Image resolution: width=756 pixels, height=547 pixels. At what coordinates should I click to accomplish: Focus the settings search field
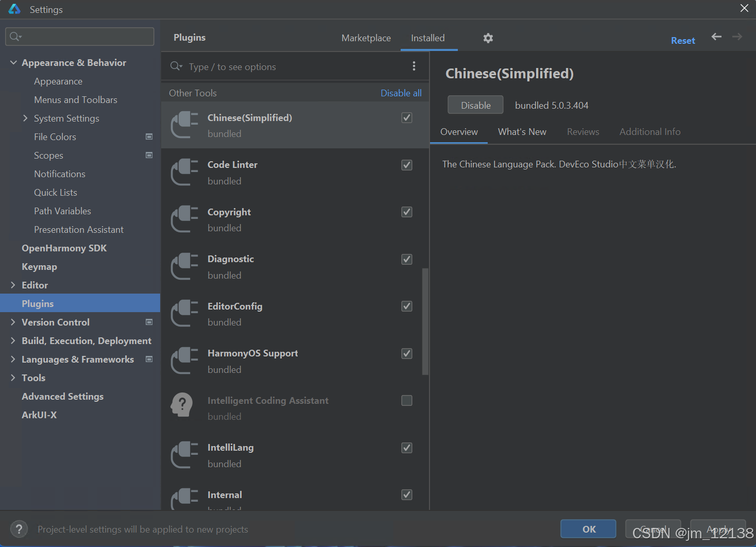(x=80, y=36)
